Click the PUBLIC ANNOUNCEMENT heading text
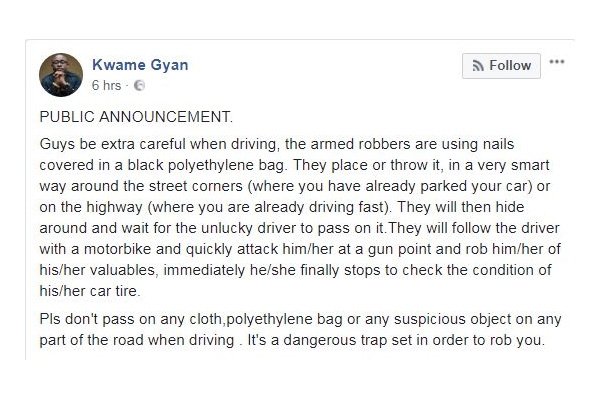 pyautogui.click(x=136, y=117)
